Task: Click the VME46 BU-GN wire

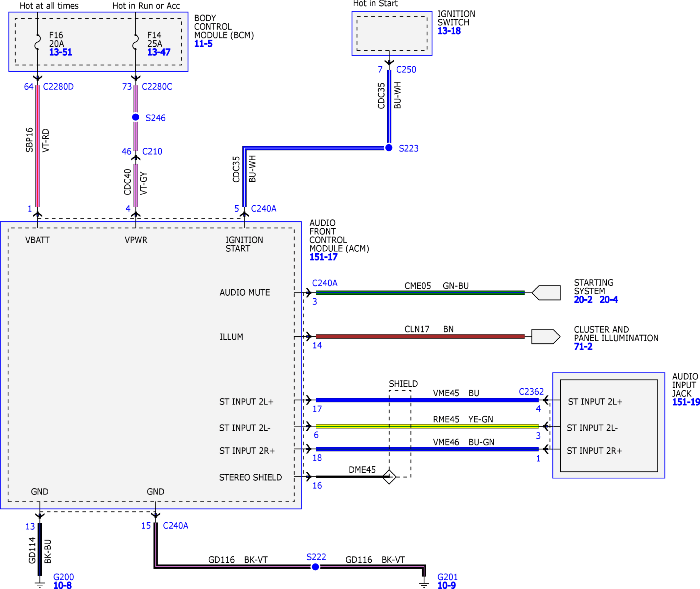Action: (x=427, y=449)
